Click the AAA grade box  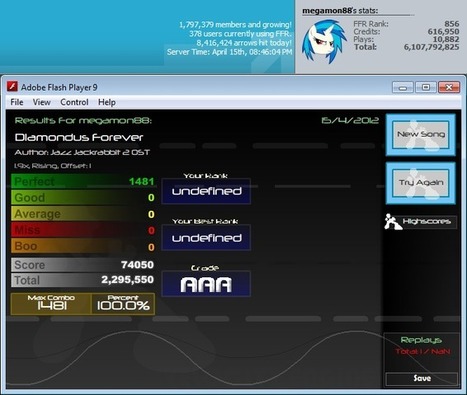point(206,284)
